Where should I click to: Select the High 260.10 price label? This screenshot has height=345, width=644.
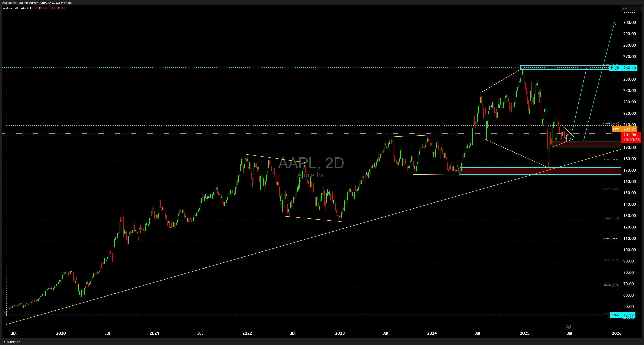[623, 68]
